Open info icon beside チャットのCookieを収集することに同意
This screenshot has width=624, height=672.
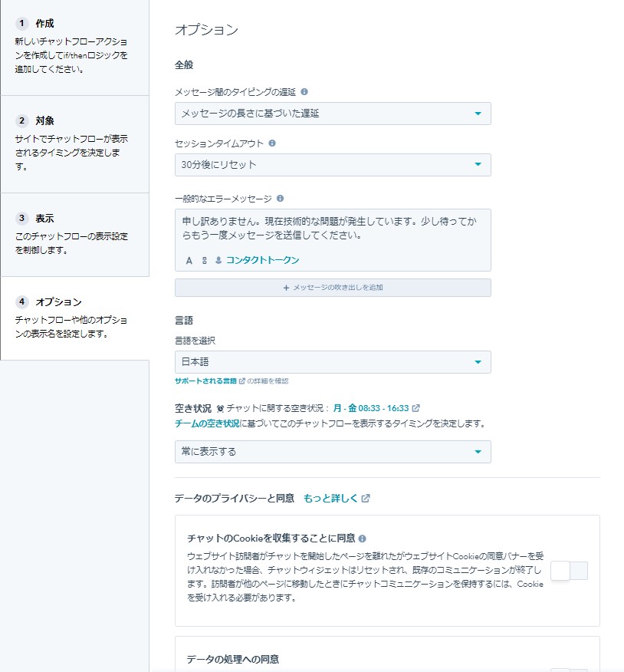point(362,539)
